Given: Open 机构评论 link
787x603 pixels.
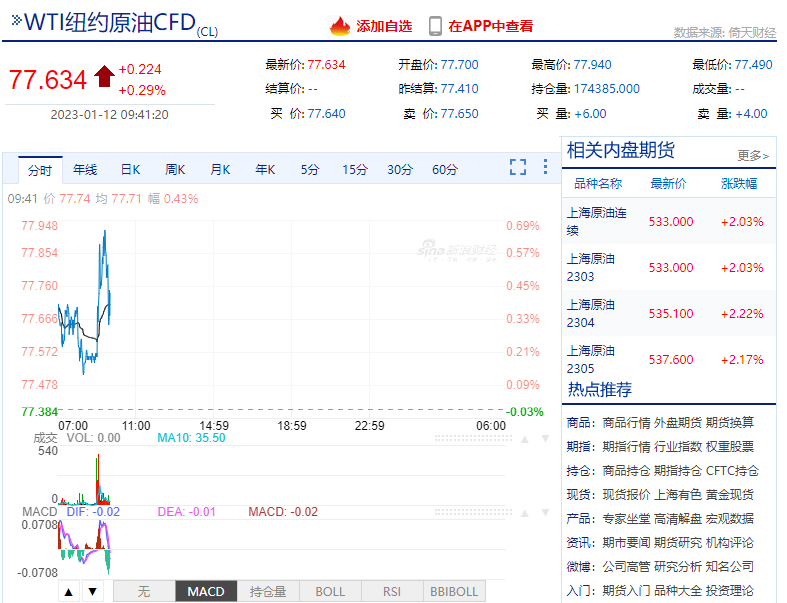Looking at the screenshot, I should coord(730,543).
